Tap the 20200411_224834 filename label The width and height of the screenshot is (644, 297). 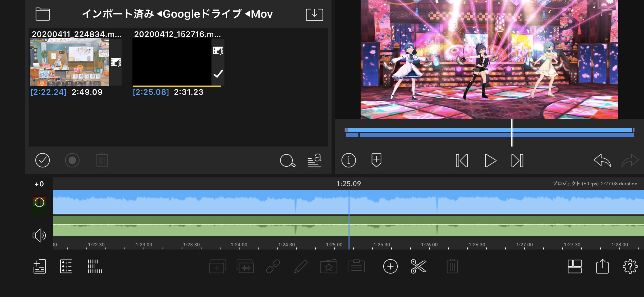tap(77, 34)
